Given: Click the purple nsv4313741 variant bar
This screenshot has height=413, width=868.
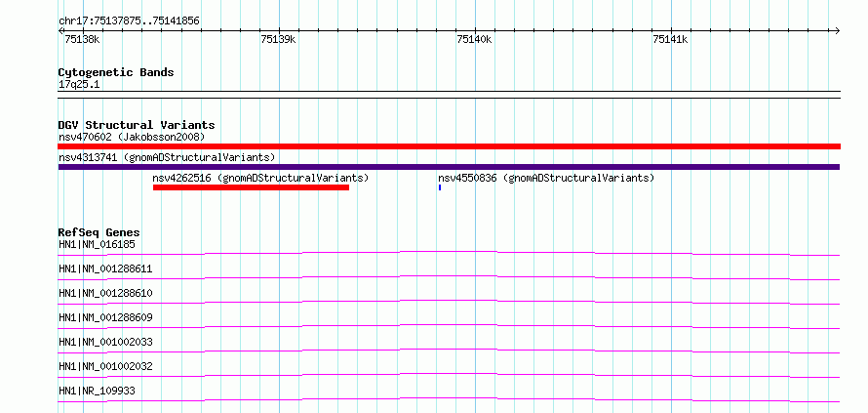Looking at the screenshot, I should (449, 167).
